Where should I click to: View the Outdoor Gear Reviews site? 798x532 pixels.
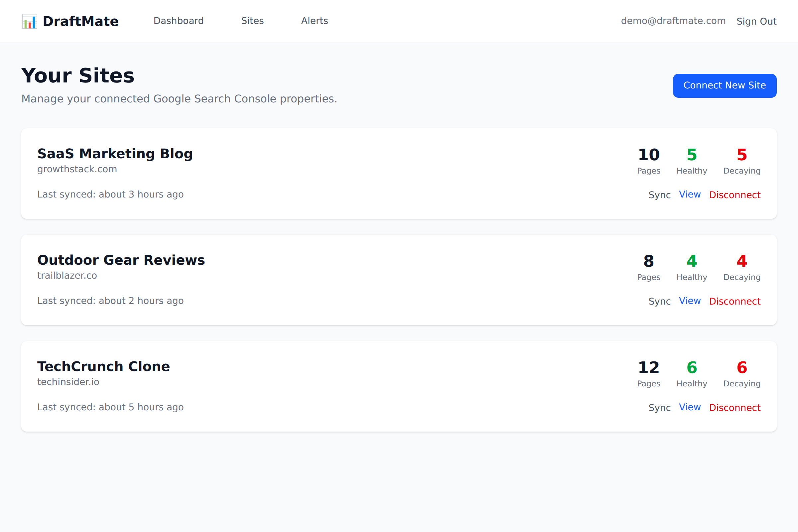689,301
